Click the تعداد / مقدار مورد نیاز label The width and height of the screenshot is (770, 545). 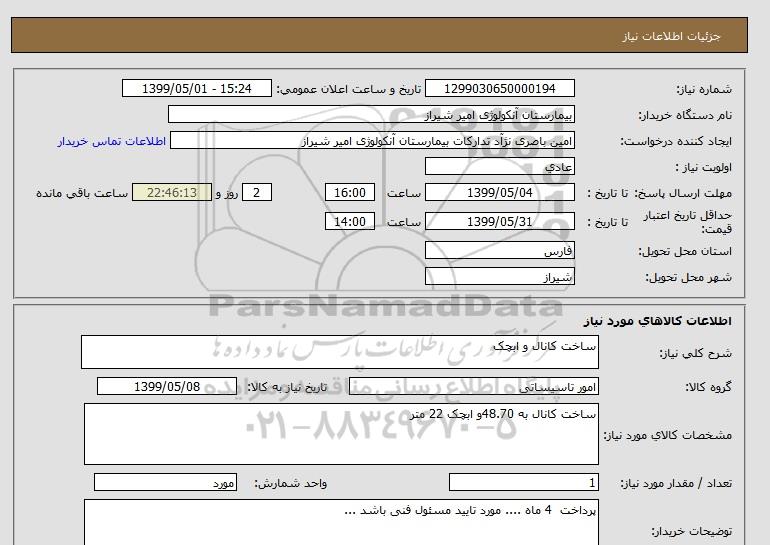click(x=676, y=484)
